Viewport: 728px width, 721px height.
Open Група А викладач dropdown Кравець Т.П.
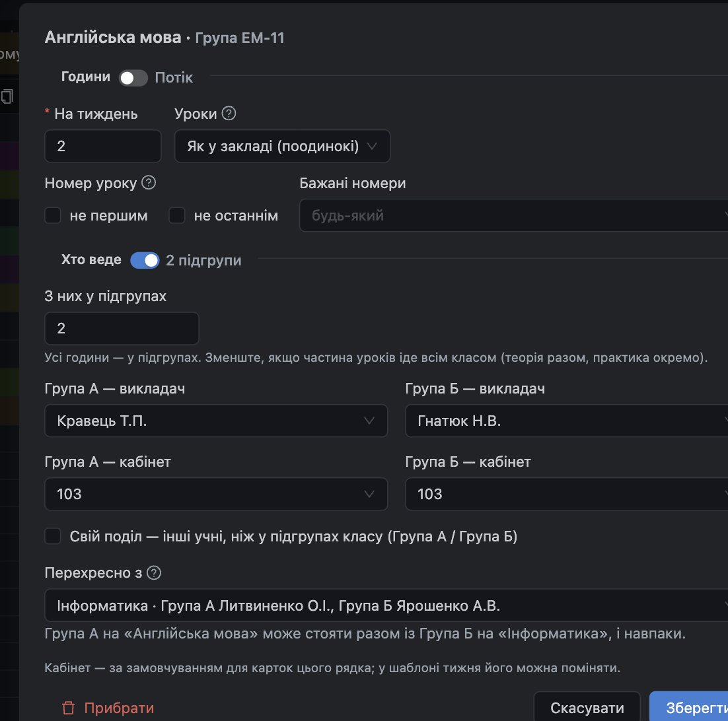(216, 421)
